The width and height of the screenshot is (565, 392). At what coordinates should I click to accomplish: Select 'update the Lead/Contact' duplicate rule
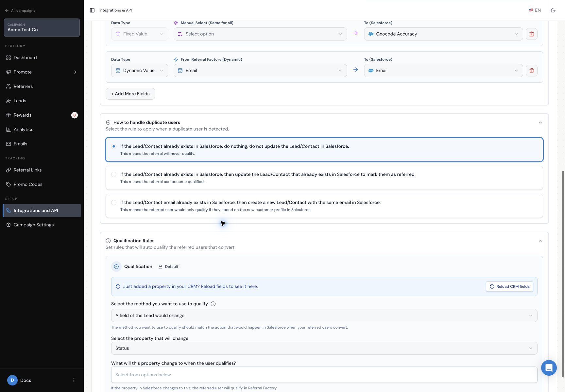point(324,178)
